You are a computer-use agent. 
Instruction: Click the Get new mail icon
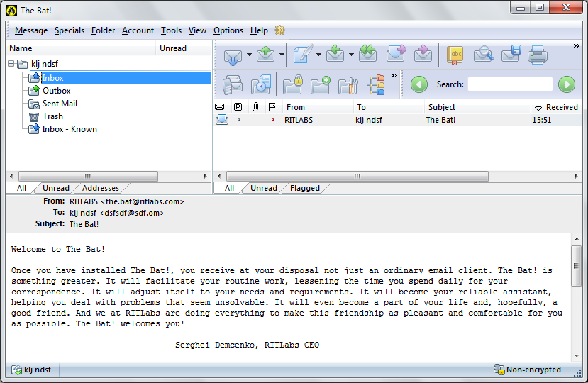pyautogui.click(x=233, y=55)
